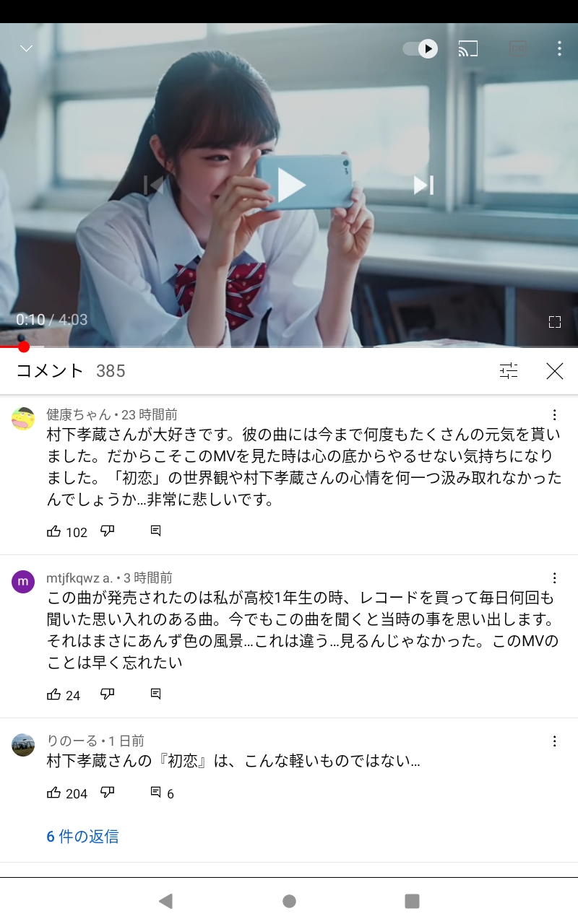This screenshot has width=578, height=924.
Task: Skip to the next video
Action: [x=423, y=186]
